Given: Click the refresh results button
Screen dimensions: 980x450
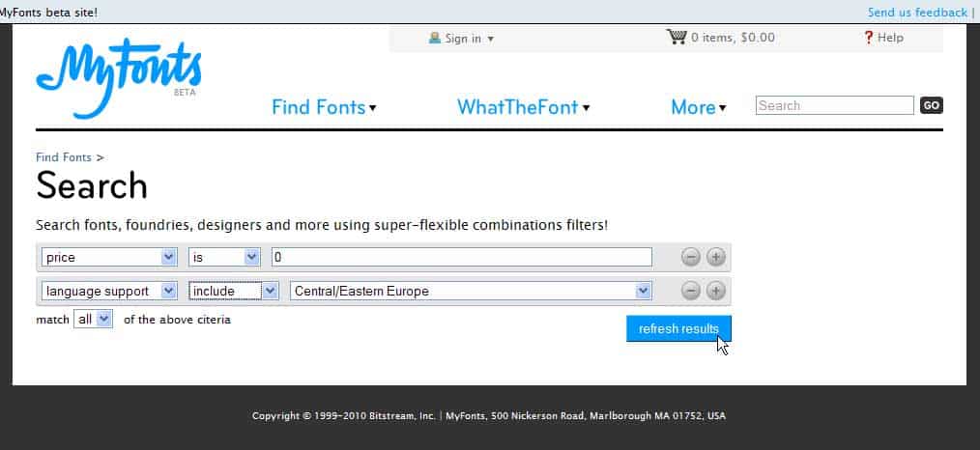Looking at the screenshot, I should pos(678,329).
